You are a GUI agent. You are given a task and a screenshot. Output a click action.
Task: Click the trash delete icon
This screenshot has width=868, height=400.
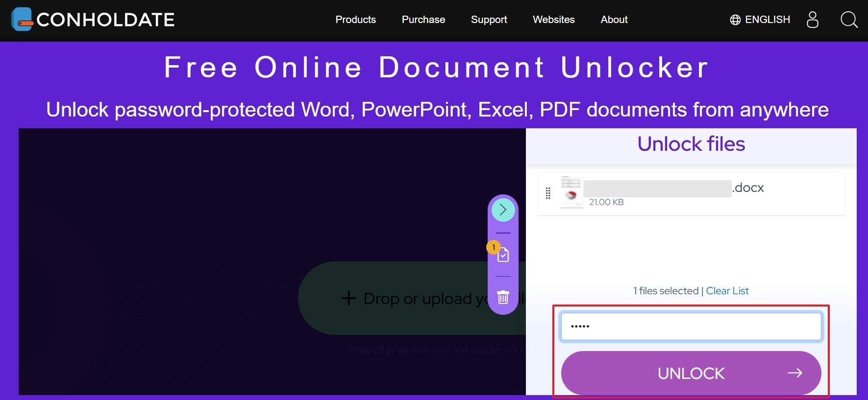[503, 297]
